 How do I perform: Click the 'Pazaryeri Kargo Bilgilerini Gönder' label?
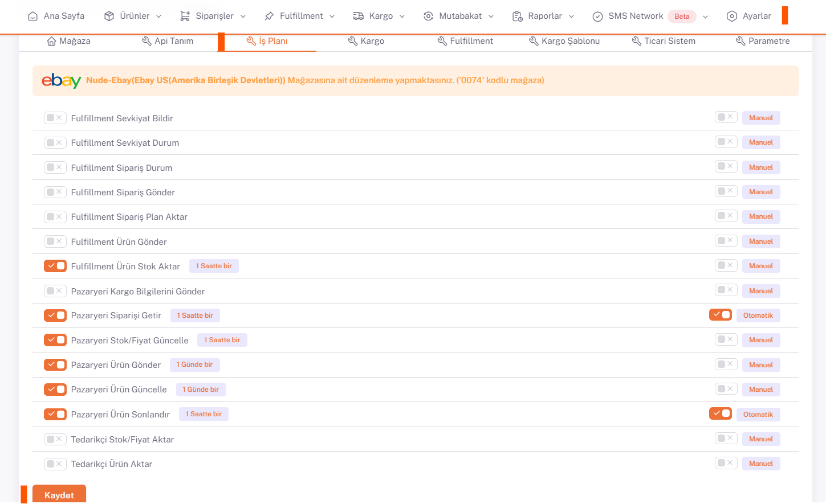point(138,292)
